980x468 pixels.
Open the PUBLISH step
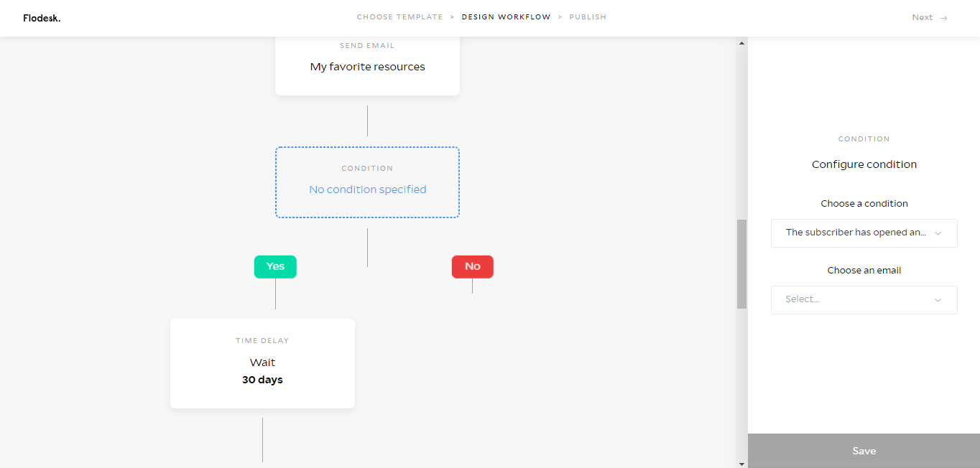tap(588, 17)
